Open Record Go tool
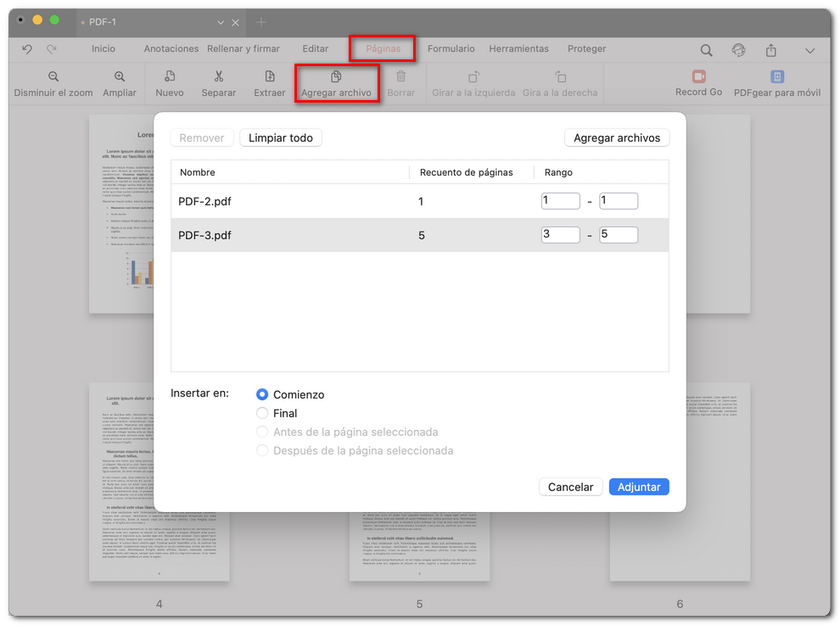Image resolution: width=840 pixels, height=625 pixels. click(x=698, y=76)
